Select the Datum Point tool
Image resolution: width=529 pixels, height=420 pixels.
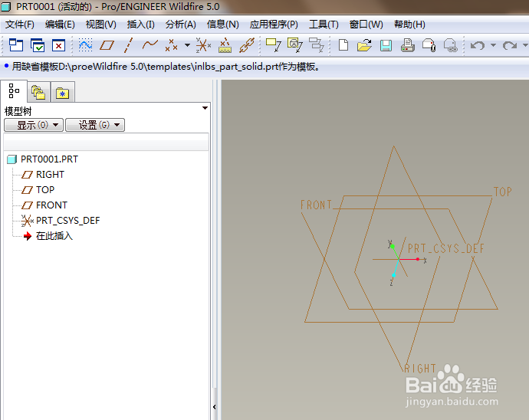(172, 45)
